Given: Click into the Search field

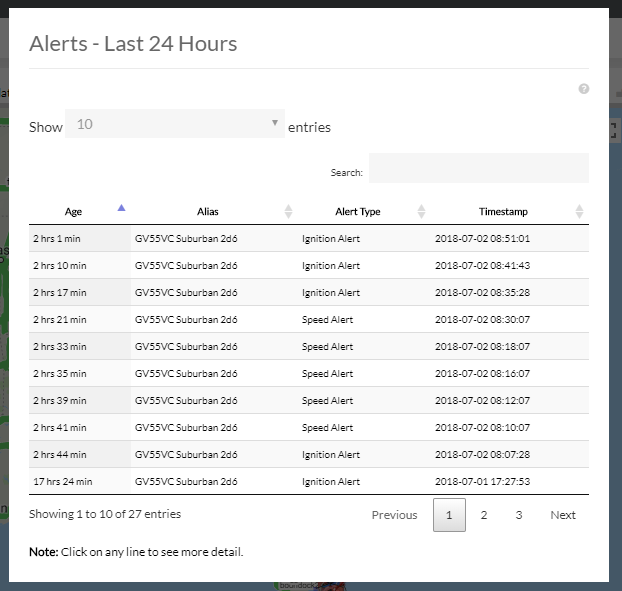Looking at the screenshot, I should [x=478, y=169].
